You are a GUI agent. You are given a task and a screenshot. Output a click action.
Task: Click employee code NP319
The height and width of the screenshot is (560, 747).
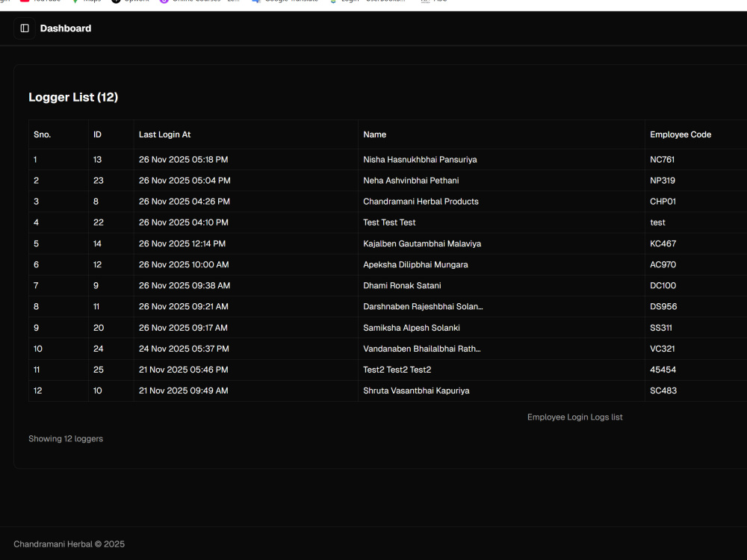[662, 181]
